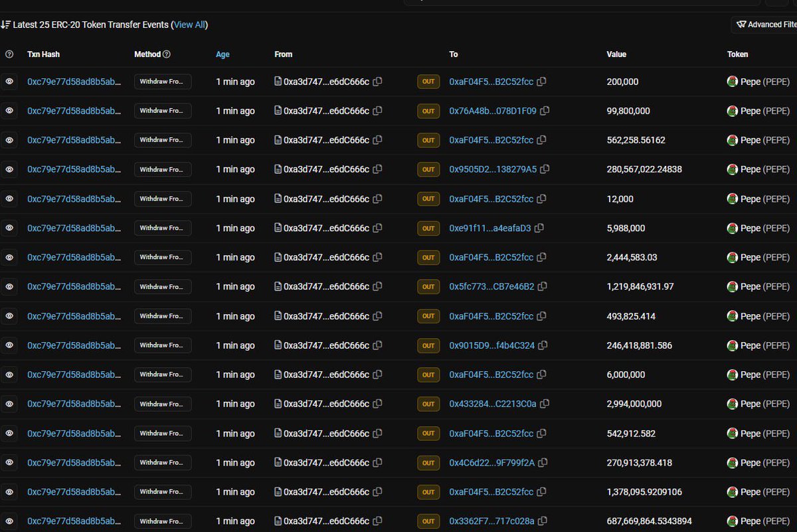Click the question mark icon left of Txn Hash
The image size is (797, 532).
pos(9,54)
